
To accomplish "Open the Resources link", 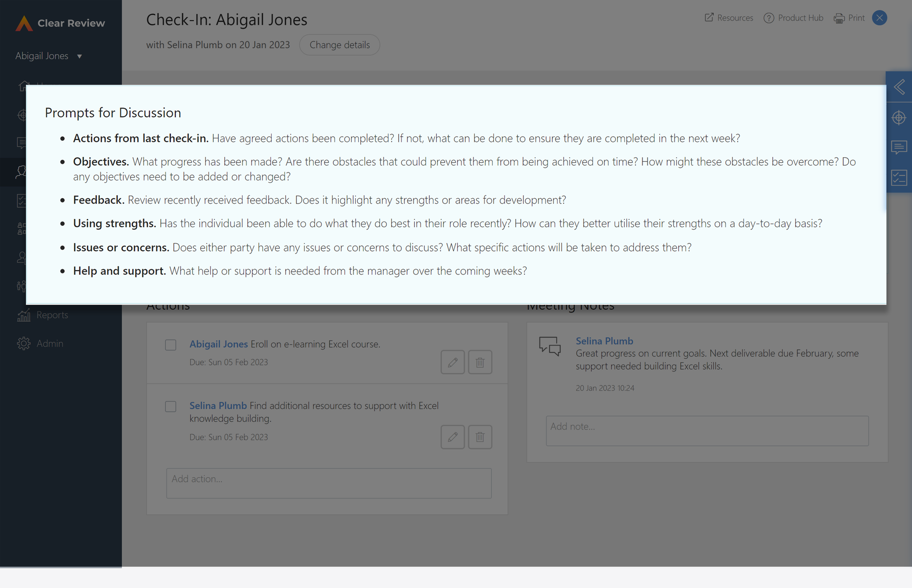I will coord(729,18).
